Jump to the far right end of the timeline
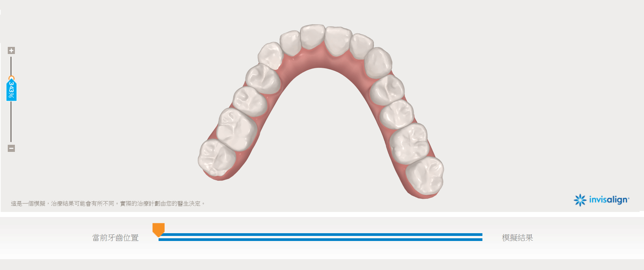Screen dimensions: 644x270 coord(481,237)
